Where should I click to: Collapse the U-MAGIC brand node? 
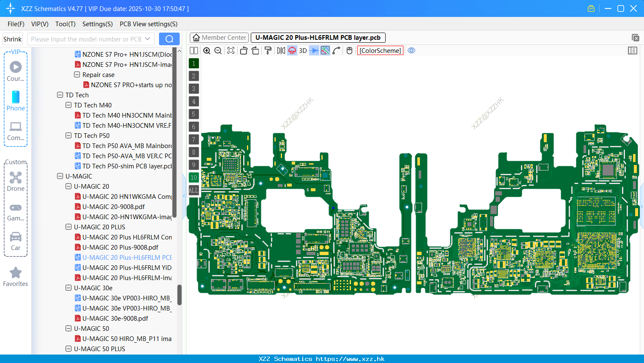60,176
